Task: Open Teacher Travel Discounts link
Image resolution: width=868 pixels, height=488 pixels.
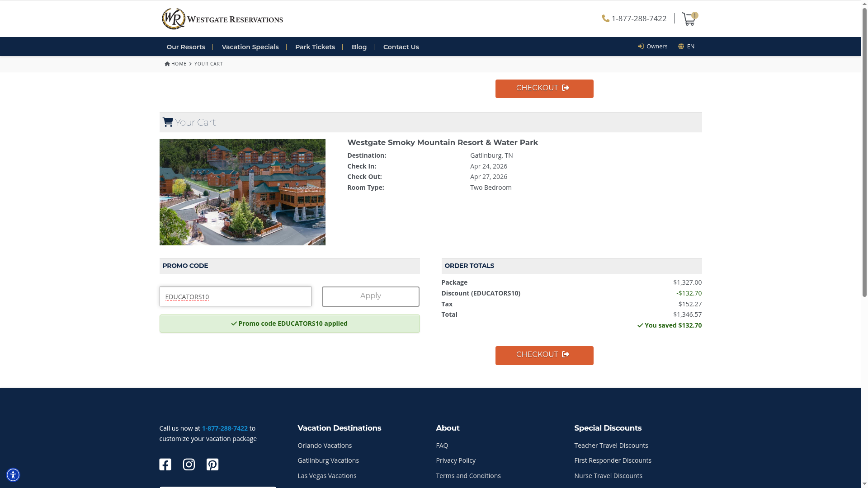Action: tap(611, 446)
